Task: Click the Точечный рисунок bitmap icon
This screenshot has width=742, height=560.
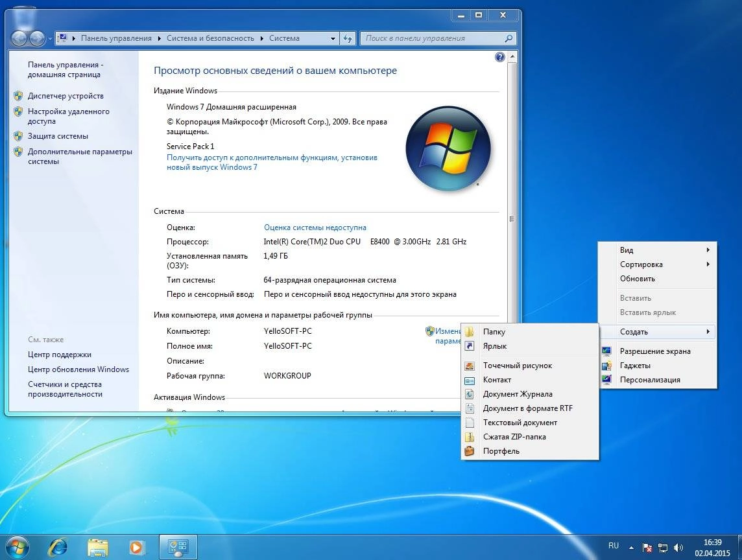Action: pyautogui.click(x=470, y=366)
